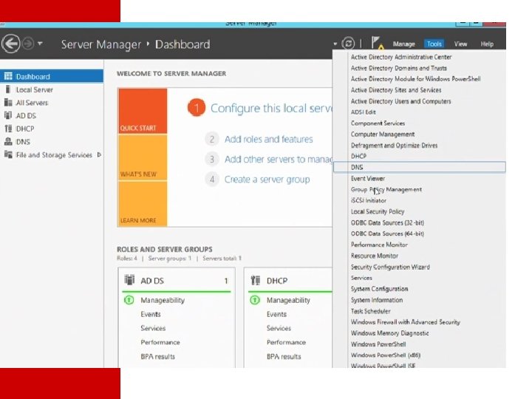Viewport: 532px width, 399px height.
Task: Open AD DS tile Performance
Action: [160, 342]
